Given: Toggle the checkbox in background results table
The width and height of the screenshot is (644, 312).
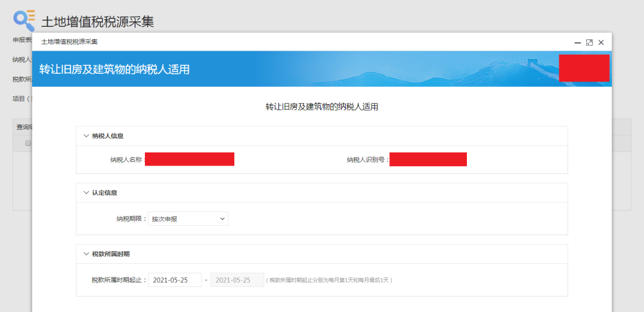Looking at the screenshot, I should pyautogui.click(x=29, y=143).
